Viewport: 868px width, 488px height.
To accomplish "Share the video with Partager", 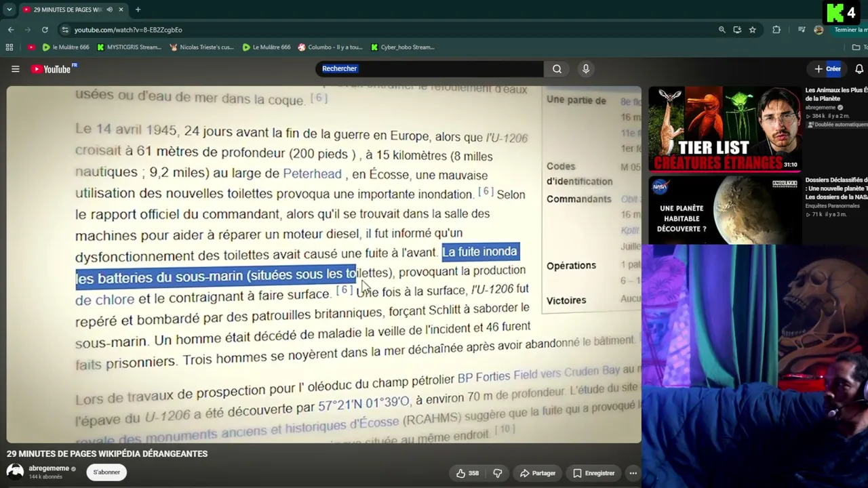I will [537, 473].
